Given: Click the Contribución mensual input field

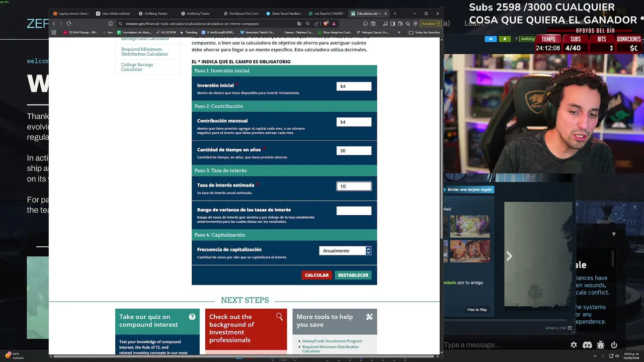Looking at the screenshot, I should [354, 122].
